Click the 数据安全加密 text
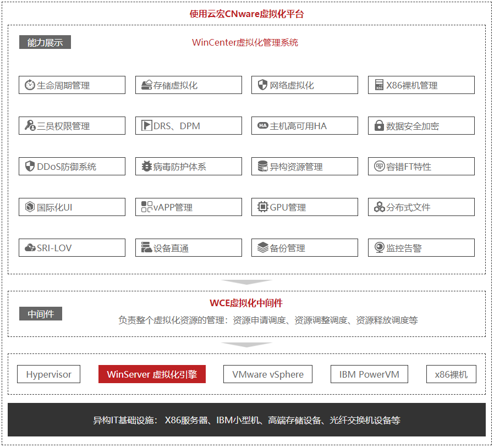The image size is (494, 448). click(413, 126)
